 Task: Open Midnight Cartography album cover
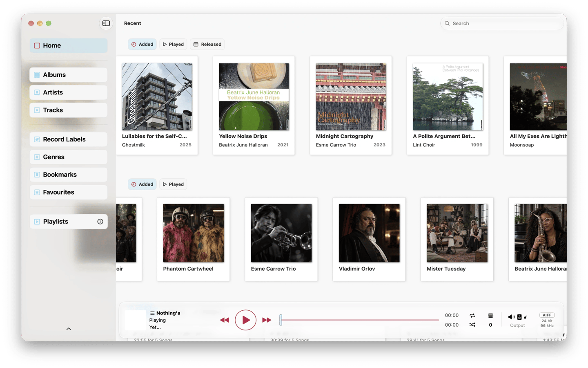(351, 97)
